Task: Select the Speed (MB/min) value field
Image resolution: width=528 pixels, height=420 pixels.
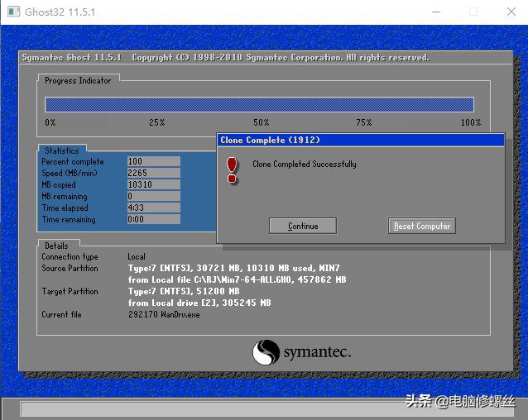Action: pos(153,174)
